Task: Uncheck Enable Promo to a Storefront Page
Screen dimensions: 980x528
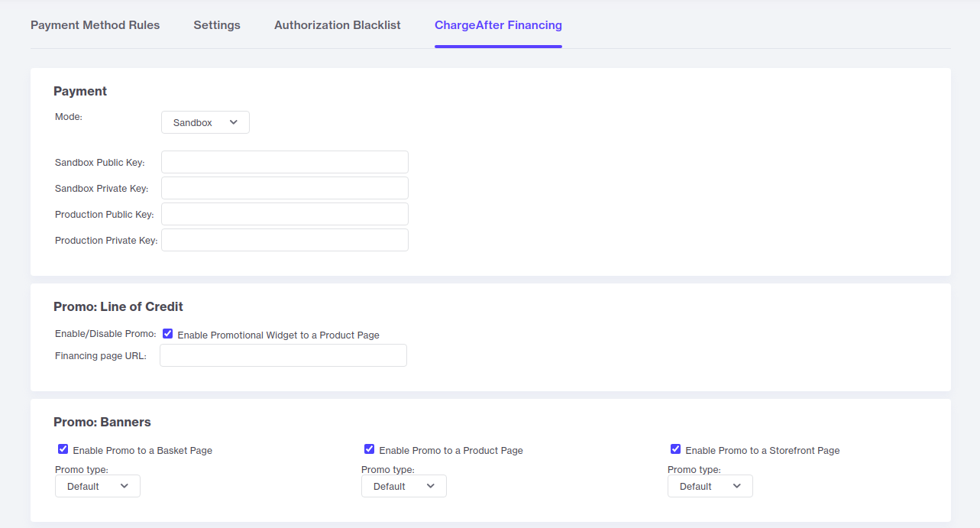Action: (676, 449)
